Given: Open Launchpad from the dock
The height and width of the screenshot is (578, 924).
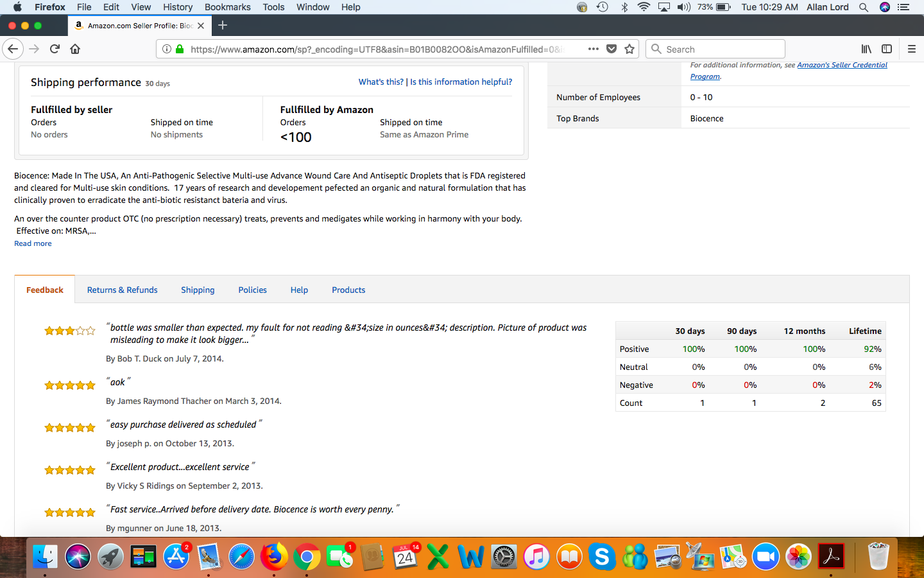Looking at the screenshot, I should click(110, 557).
